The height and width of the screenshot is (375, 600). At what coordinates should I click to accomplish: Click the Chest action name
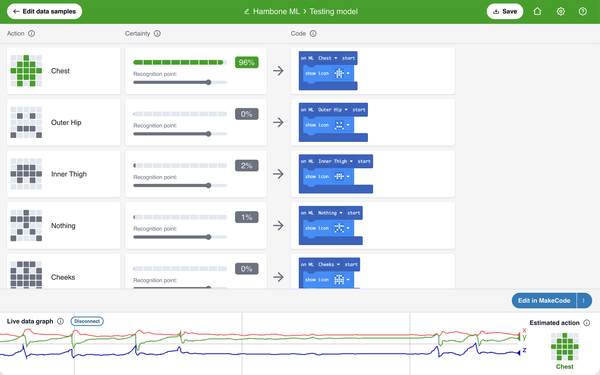pos(60,71)
